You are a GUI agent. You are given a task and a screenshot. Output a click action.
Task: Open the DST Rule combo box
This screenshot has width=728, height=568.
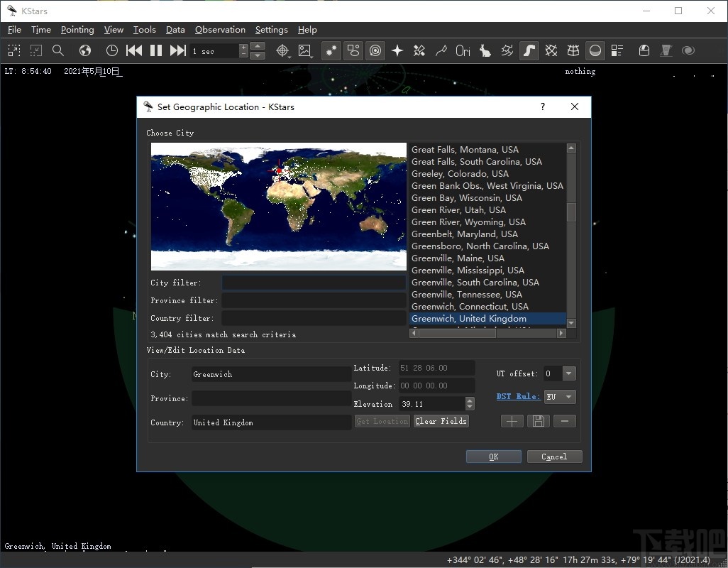[x=560, y=397]
